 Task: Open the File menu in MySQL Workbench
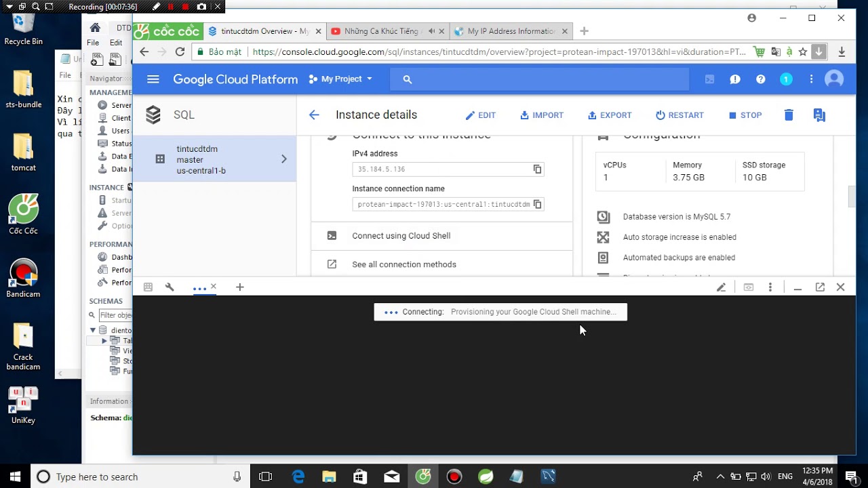pos(93,43)
